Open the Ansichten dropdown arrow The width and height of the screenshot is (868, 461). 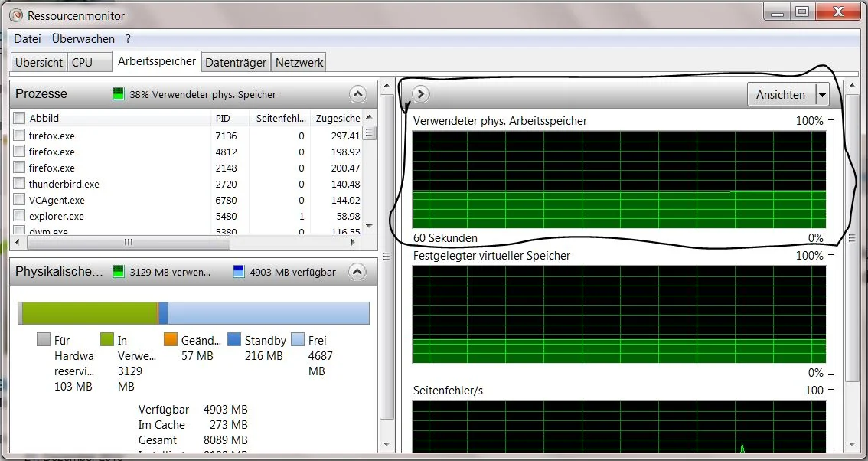click(x=822, y=95)
